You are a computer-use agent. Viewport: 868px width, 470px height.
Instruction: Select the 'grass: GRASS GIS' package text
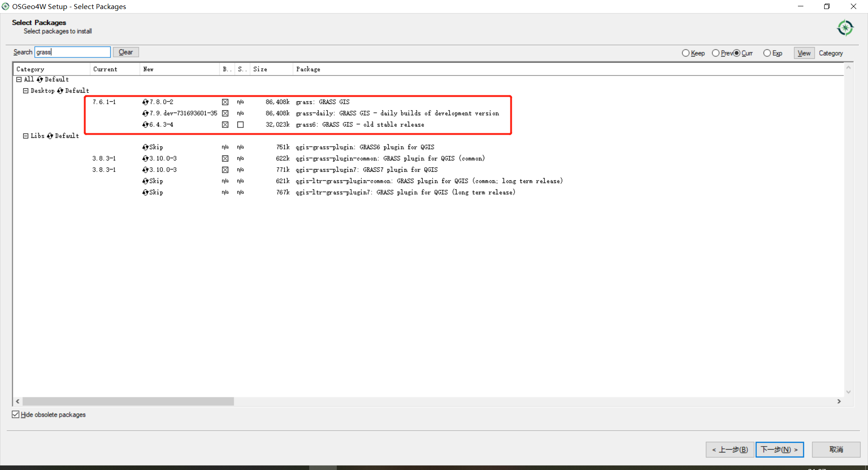coord(323,102)
